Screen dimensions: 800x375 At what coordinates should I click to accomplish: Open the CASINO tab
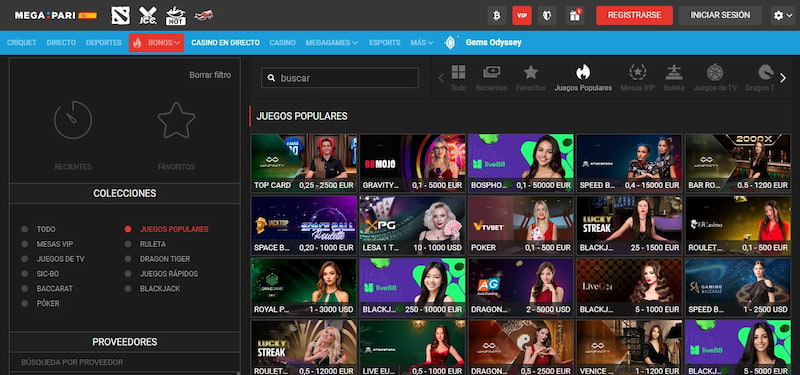283,43
